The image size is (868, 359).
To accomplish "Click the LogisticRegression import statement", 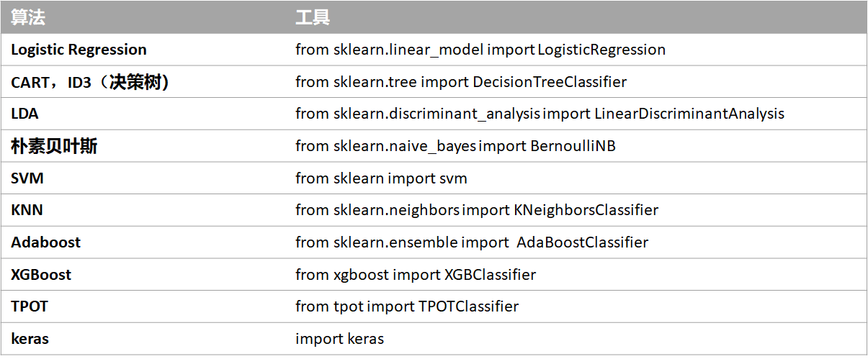I will click(480, 50).
